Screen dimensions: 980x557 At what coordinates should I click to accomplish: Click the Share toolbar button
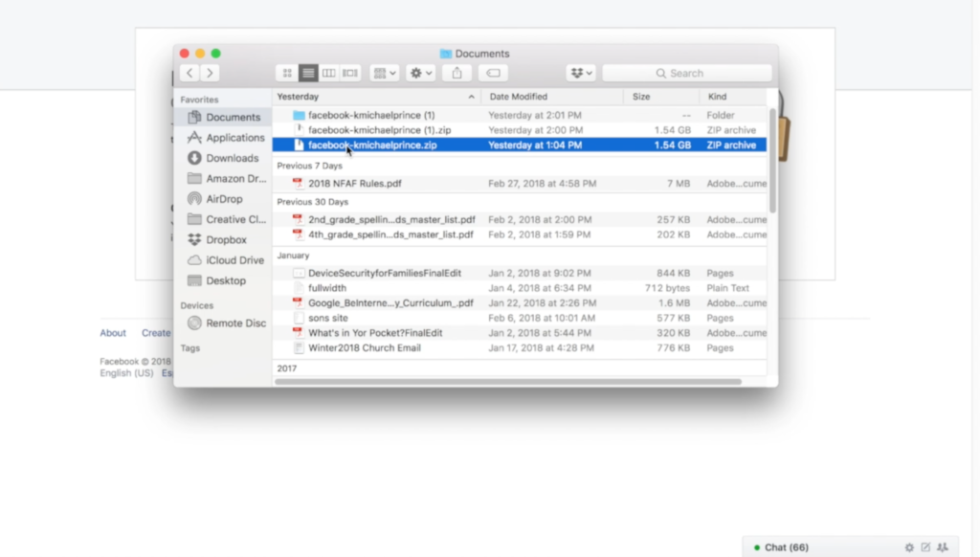click(x=457, y=73)
